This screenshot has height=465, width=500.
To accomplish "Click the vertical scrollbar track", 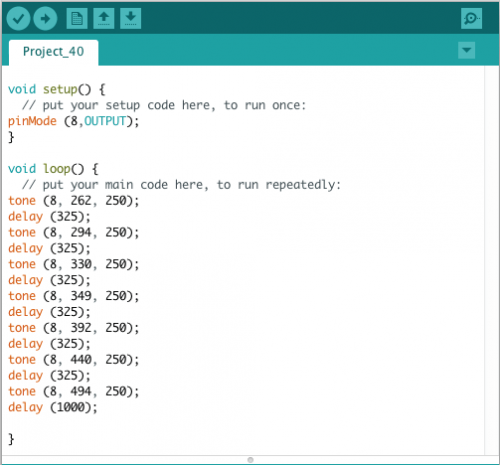I will coord(492,260).
